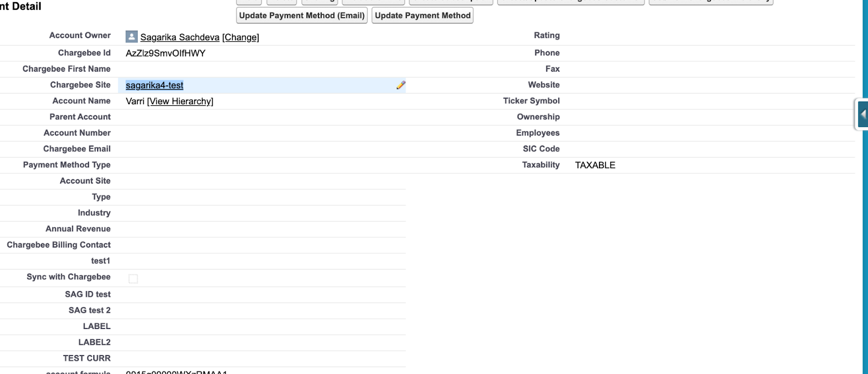Open the sagarika4-test Chargebee Site link
This screenshot has height=374, width=868.
pos(154,85)
